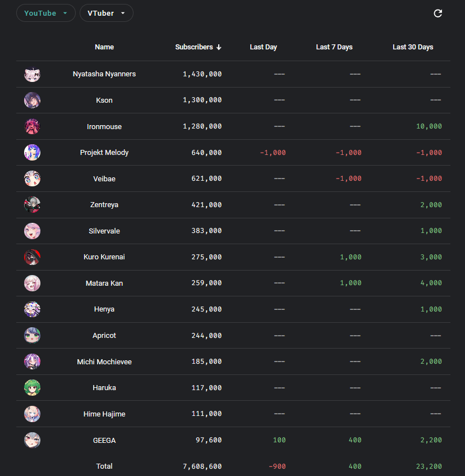This screenshot has height=476, width=465.
Task: Click Projekt Melody's avatar icon
Action: 32,153
